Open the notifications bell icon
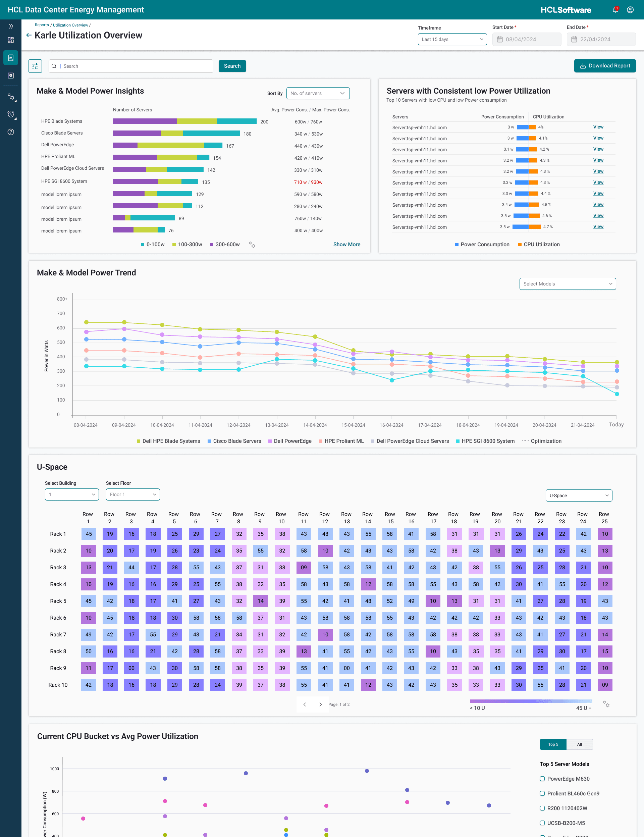The height and width of the screenshot is (837, 644). point(615,10)
